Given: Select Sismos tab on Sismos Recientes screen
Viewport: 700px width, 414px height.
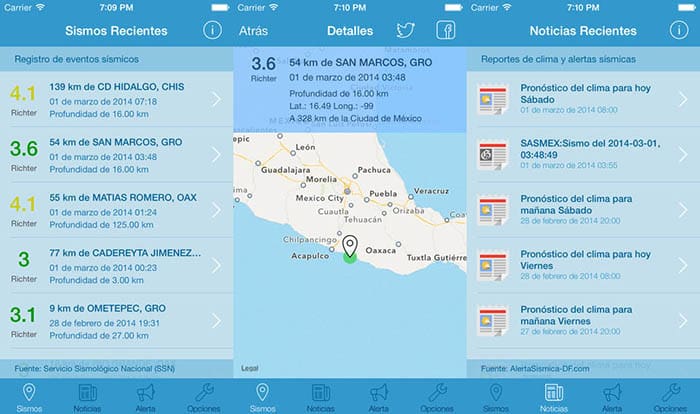Looking at the screenshot, I should [x=29, y=397].
